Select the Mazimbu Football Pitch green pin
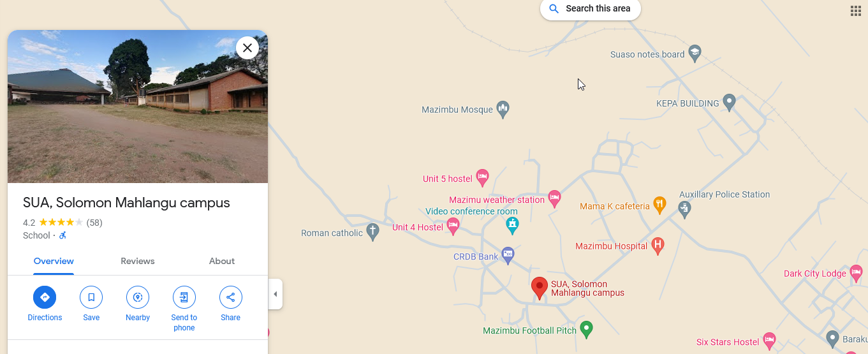The width and height of the screenshot is (868, 354). click(x=587, y=330)
